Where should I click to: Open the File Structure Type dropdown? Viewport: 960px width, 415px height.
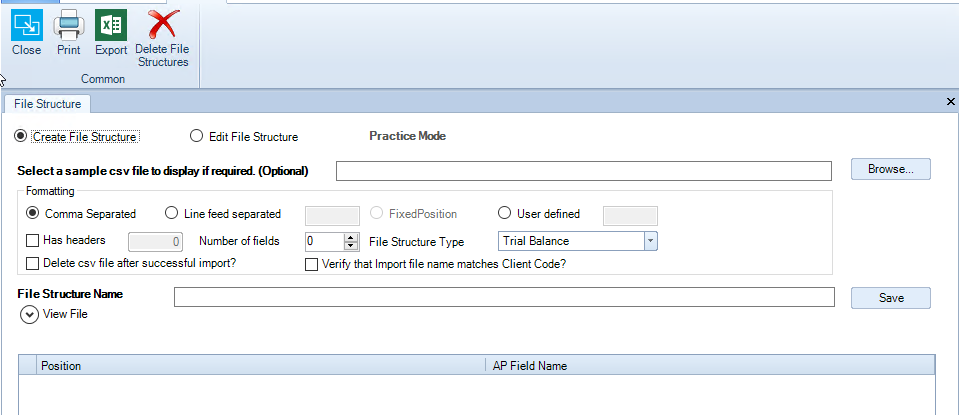click(651, 241)
